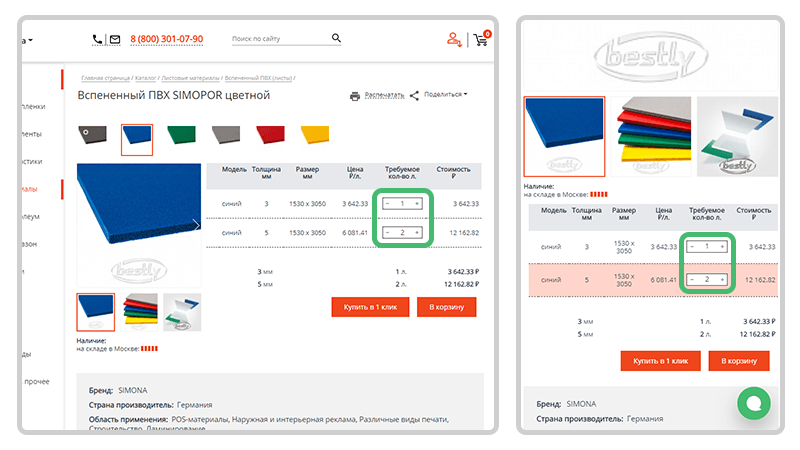This screenshot has height=450, width=800.
Task: Click the next-image arrow on large blue photo
Action: (196, 224)
